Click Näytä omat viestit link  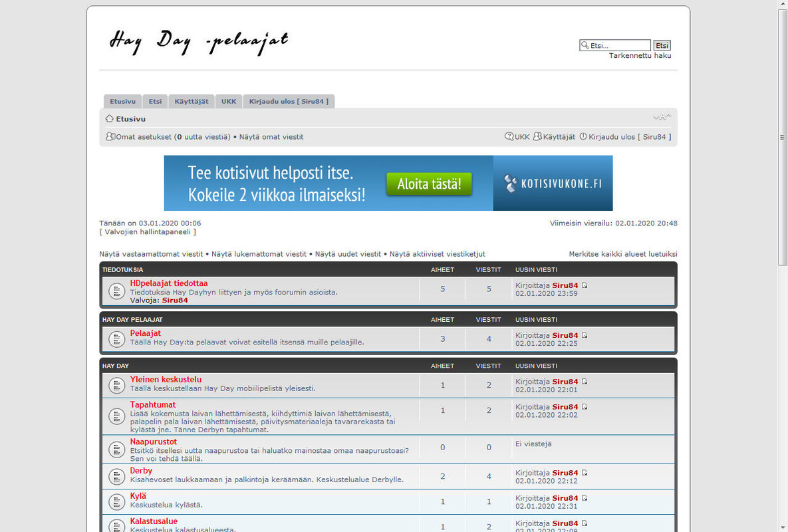[271, 136]
